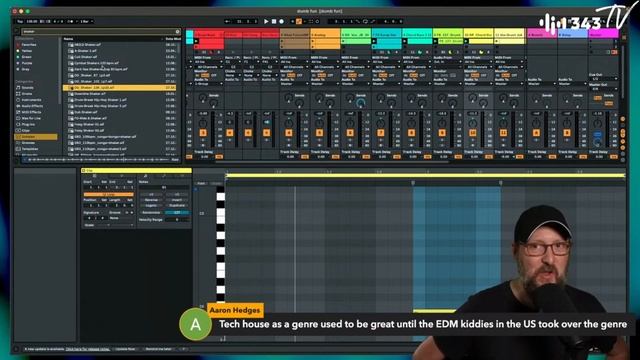Open the Sounds browser category
Image resolution: width=640 pixels, height=360 pixels.
(28, 88)
